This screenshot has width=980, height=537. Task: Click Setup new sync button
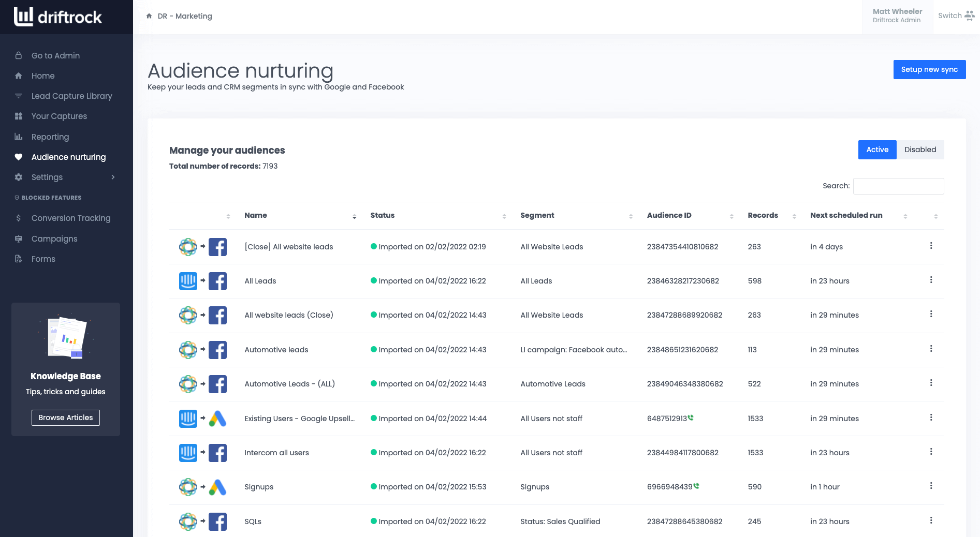[x=929, y=69]
